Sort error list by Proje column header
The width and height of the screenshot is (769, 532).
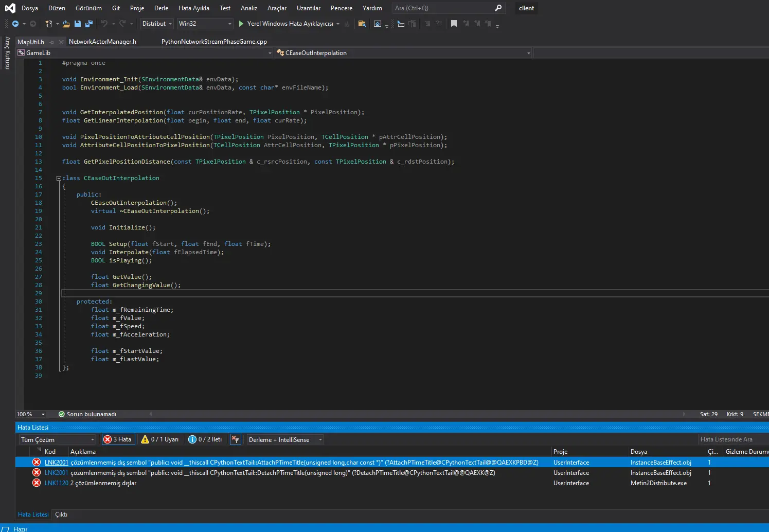click(589, 452)
